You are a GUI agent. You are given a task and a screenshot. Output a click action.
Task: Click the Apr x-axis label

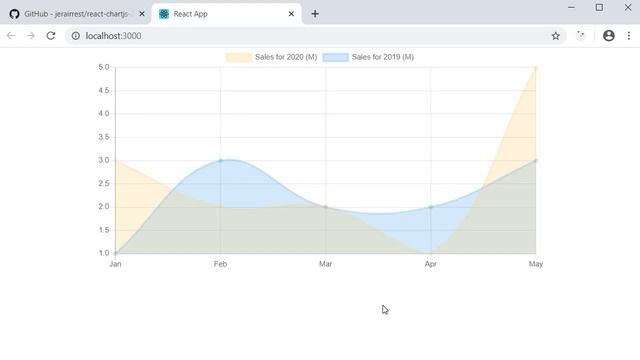point(431,264)
